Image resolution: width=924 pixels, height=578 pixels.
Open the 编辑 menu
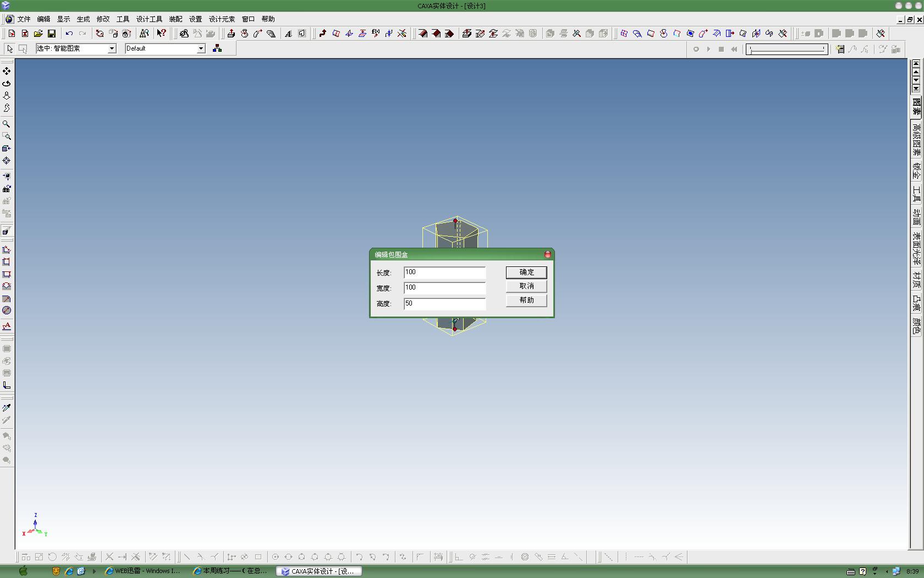[x=43, y=19]
